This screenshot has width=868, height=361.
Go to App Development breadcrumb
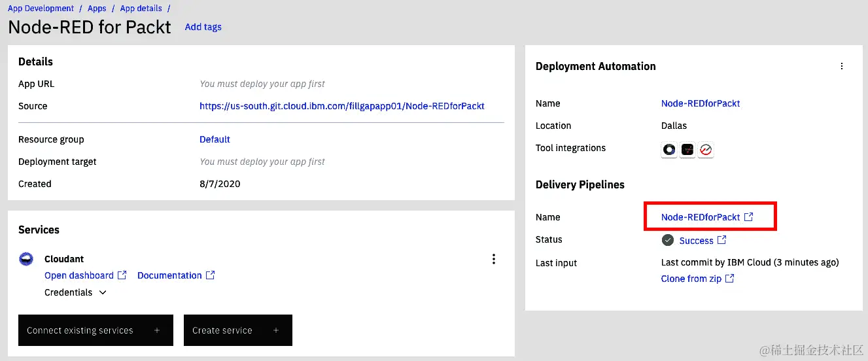[41, 9]
